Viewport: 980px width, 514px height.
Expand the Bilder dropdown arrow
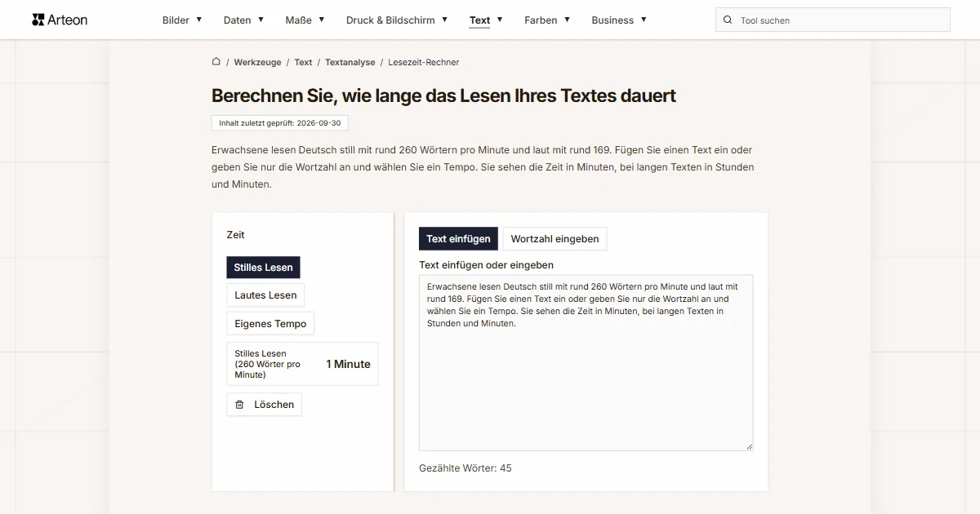(198, 20)
